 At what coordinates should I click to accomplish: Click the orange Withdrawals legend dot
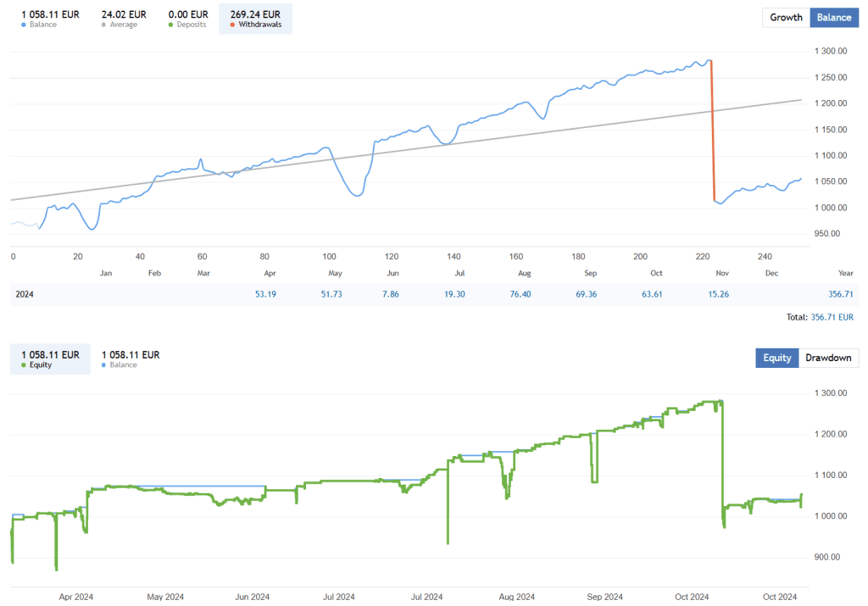235,25
